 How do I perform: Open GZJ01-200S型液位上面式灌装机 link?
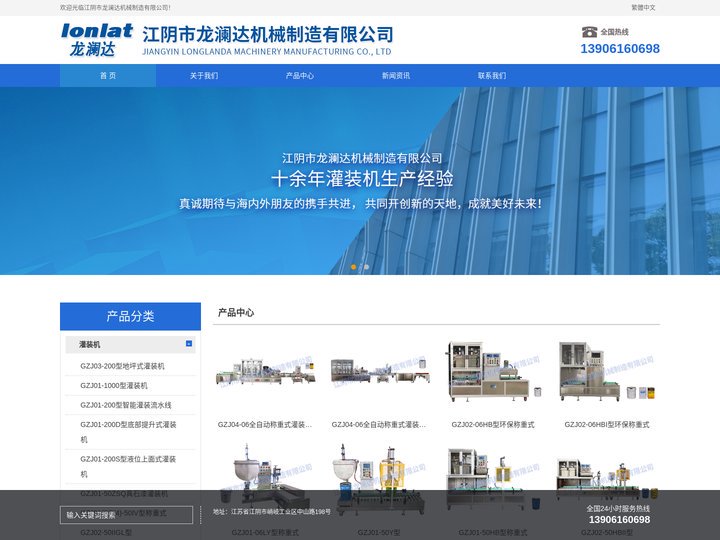pyautogui.click(x=128, y=466)
